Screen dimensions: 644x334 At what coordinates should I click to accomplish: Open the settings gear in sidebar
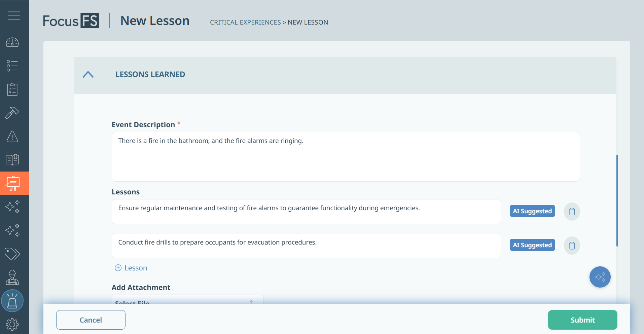coord(12,324)
